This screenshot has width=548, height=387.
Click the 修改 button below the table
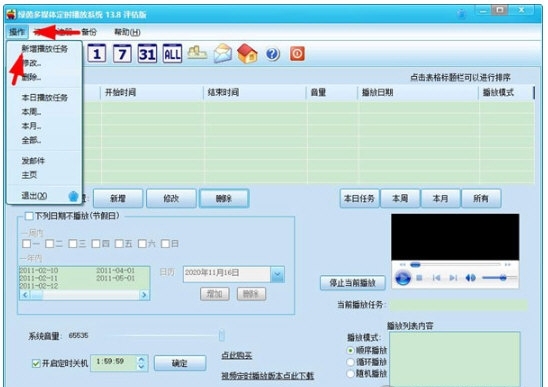click(x=171, y=199)
